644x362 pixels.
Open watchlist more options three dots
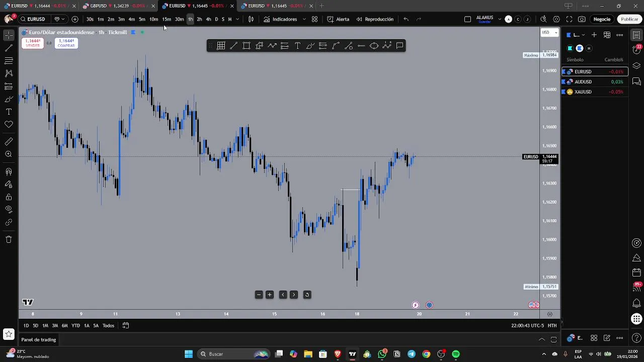click(x=620, y=35)
